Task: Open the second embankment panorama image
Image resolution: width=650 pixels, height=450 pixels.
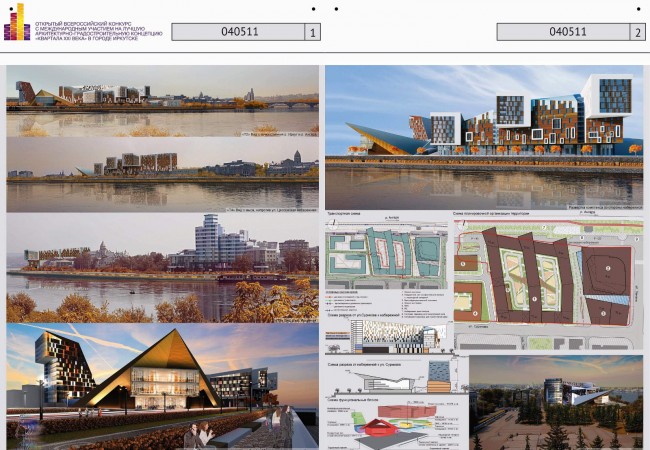Action: 162,175
